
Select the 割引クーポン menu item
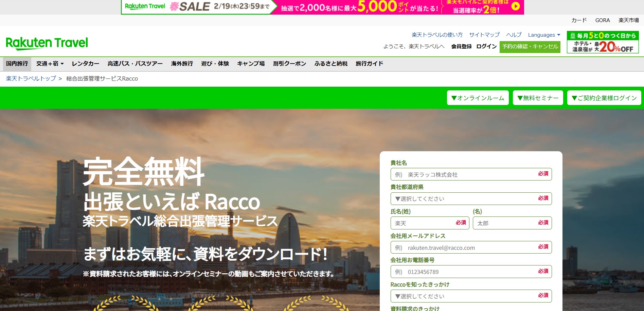[x=290, y=64]
